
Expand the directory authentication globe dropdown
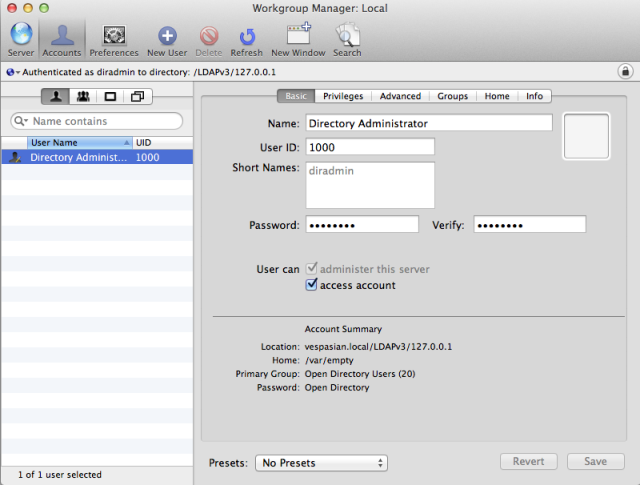point(11,72)
